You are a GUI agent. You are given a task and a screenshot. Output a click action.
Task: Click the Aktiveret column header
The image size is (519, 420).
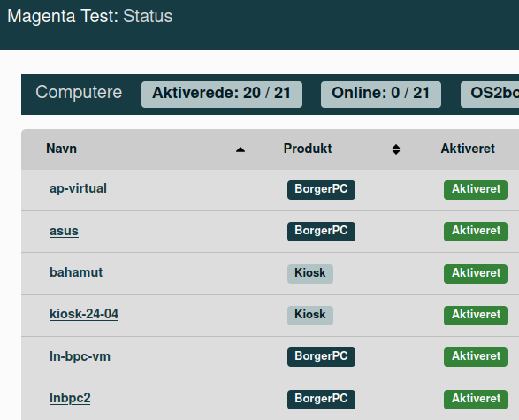pyautogui.click(x=468, y=149)
